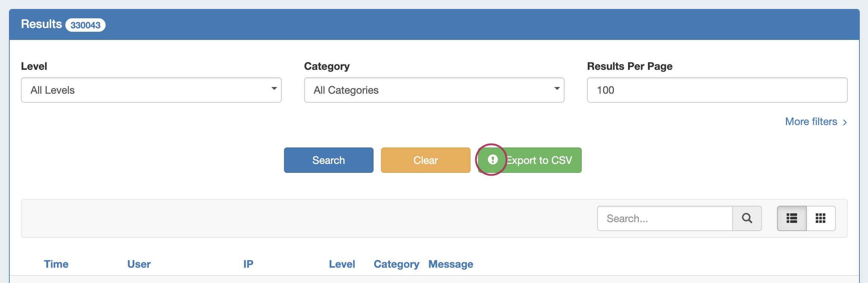Click inside the Search... text box
Screen dimensions: 868x283
click(x=665, y=218)
